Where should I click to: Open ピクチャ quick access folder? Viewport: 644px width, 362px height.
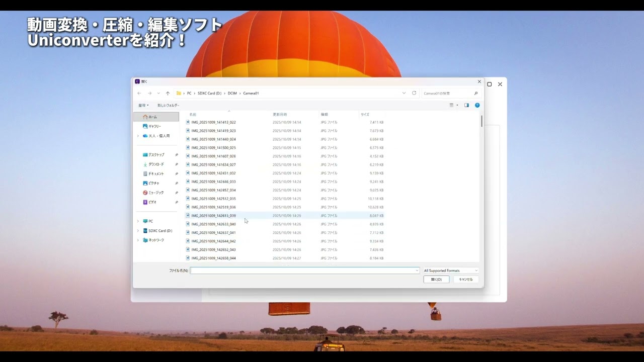pos(154,183)
